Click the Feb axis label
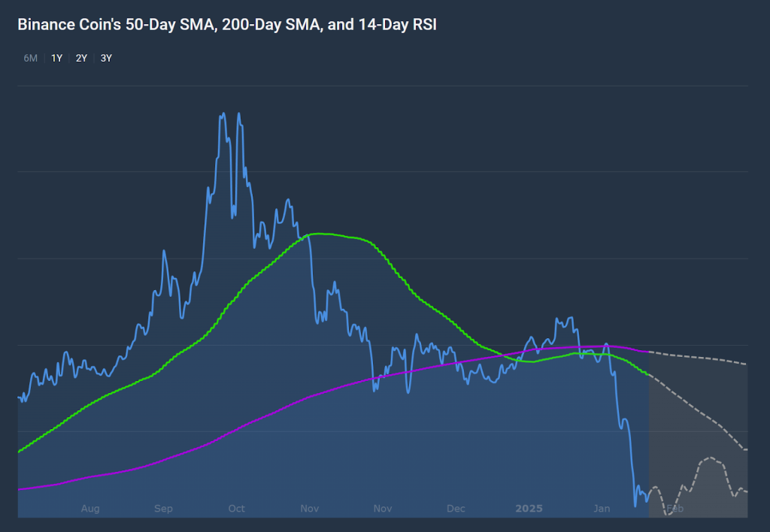Viewport: 770px width, 532px height. coord(674,509)
